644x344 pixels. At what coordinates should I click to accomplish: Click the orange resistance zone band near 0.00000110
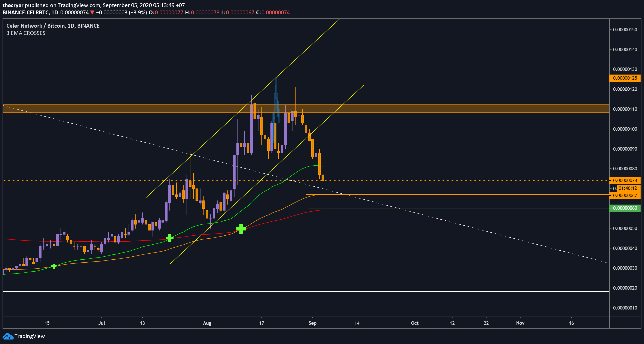pos(306,108)
